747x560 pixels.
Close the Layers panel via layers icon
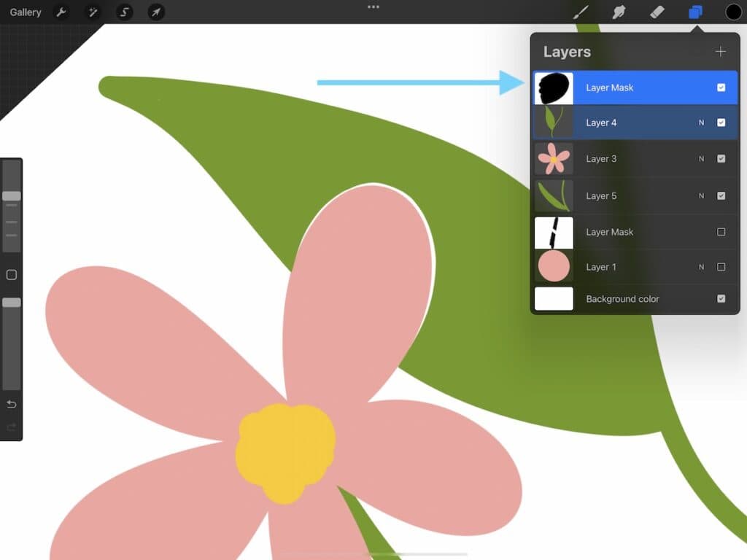coord(695,12)
